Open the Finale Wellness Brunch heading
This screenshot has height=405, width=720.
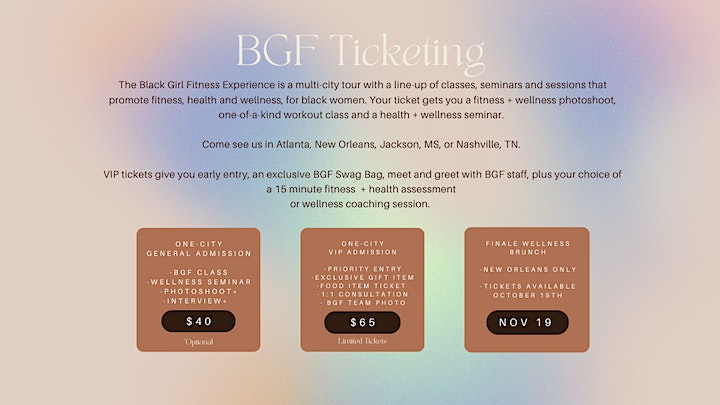[526, 249]
